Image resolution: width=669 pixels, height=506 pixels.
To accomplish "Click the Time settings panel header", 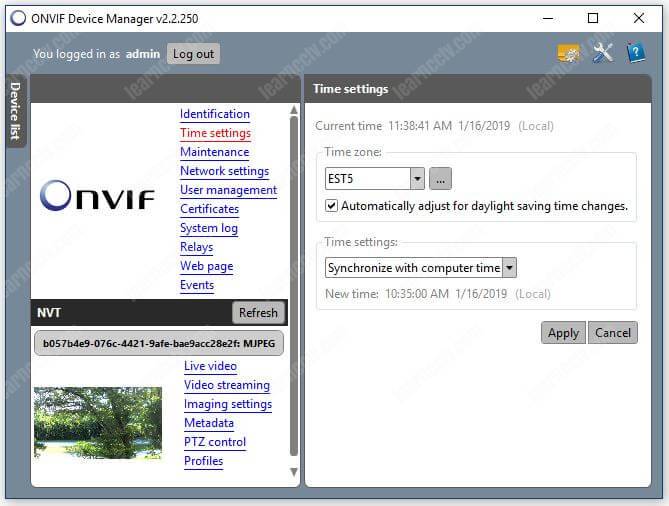I will (x=478, y=89).
